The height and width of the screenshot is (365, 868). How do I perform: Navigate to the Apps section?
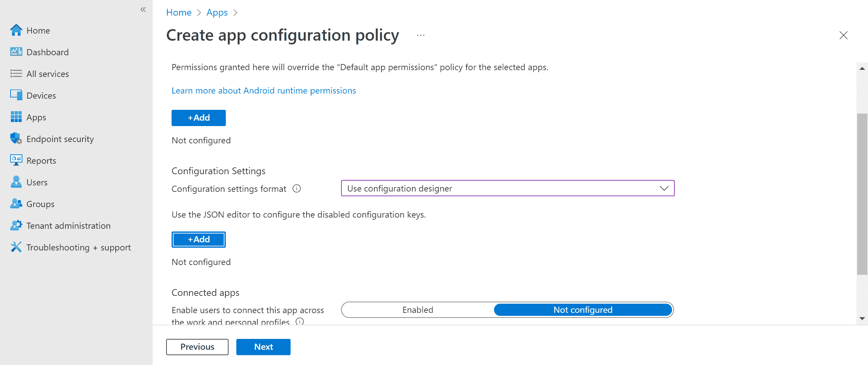[36, 117]
